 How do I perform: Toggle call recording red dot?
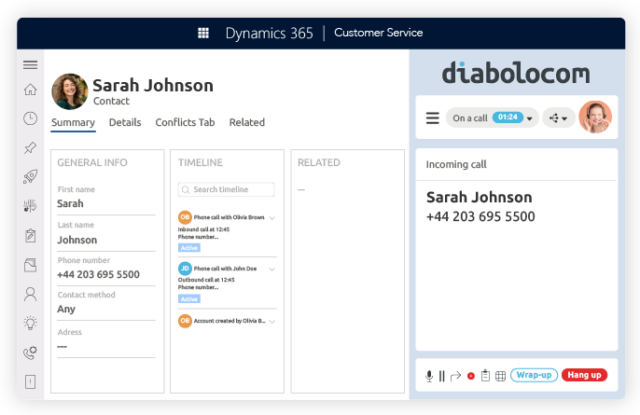point(471,376)
